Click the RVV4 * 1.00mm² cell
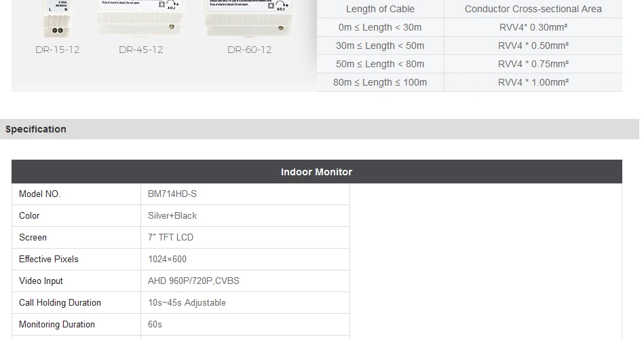Screen dimensions: 644x339 click(533, 82)
